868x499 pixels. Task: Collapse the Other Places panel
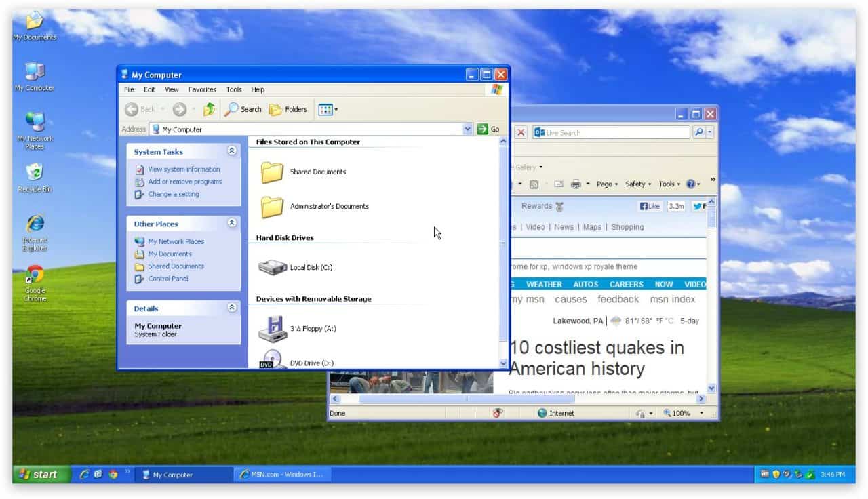232,223
